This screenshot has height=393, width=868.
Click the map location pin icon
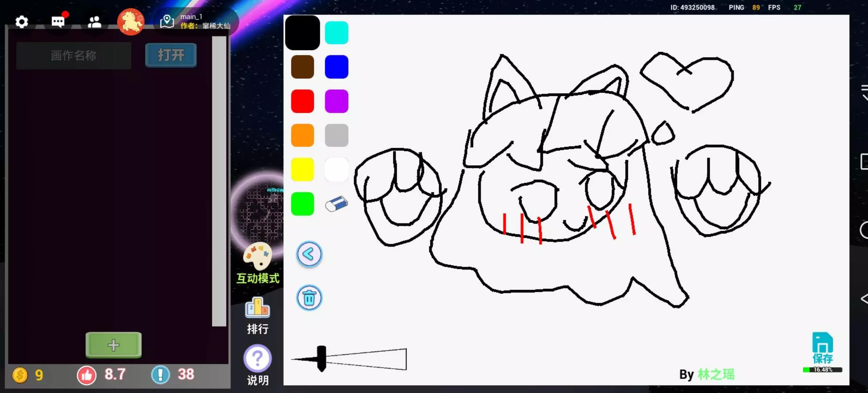(167, 21)
